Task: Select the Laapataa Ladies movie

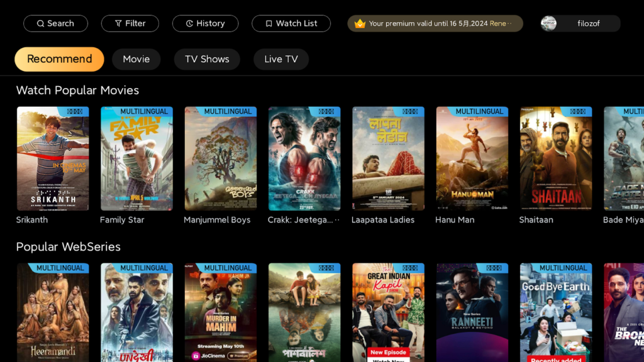Action: point(388,158)
